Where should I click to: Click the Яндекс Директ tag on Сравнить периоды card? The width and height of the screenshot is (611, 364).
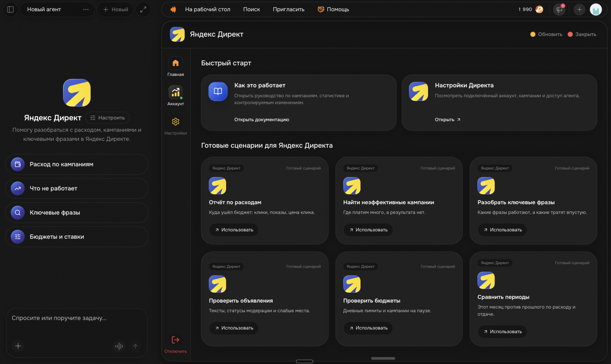pos(495,263)
